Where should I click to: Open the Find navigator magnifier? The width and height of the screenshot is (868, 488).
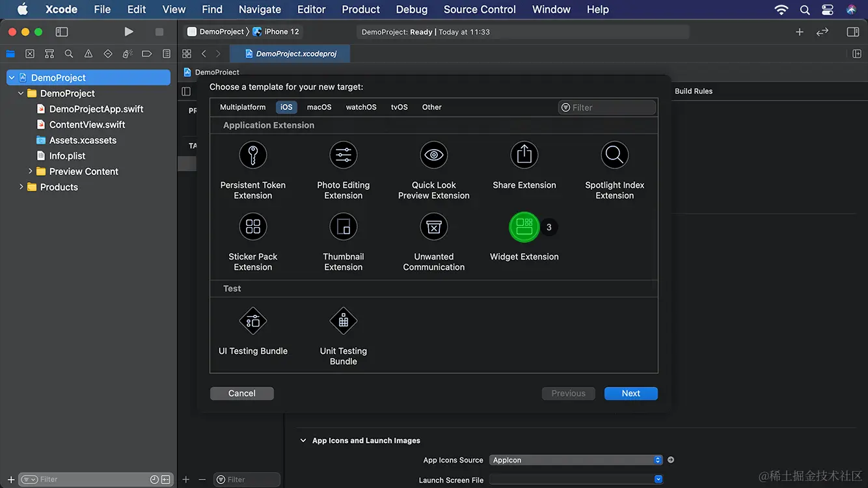click(69, 54)
